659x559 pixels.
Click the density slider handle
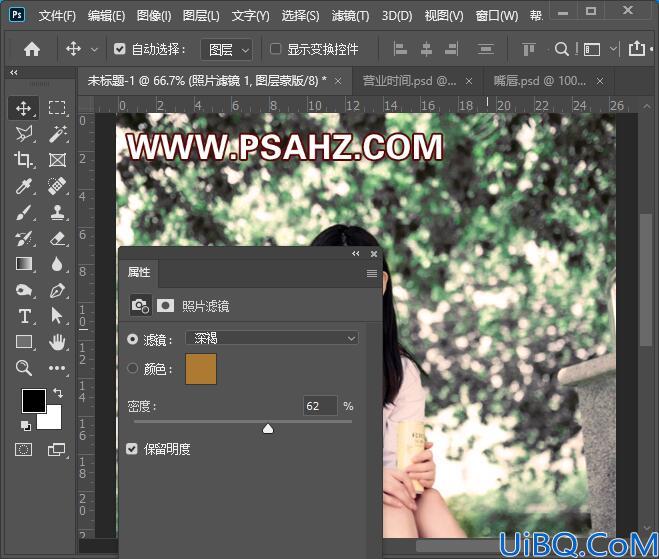tap(268, 428)
